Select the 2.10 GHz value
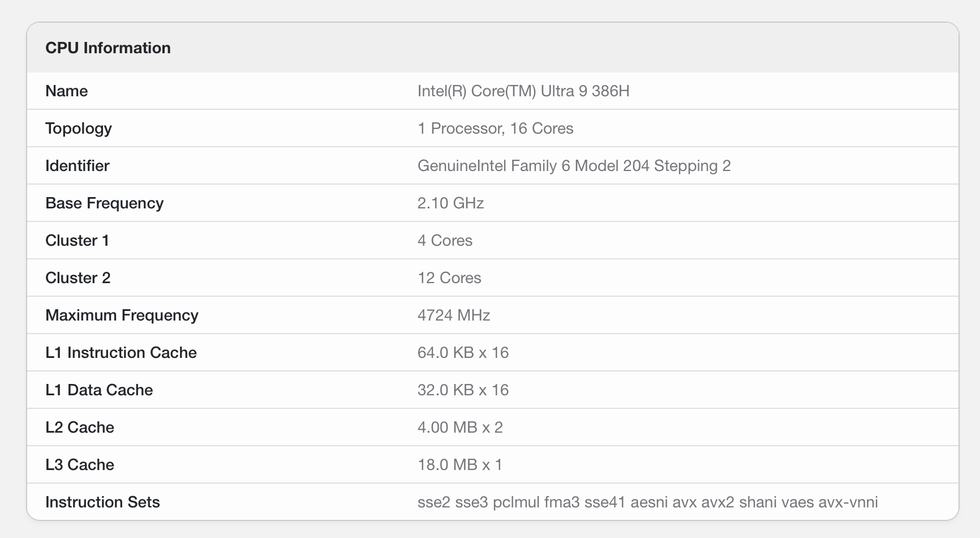980x538 pixels. coord(450,203)
